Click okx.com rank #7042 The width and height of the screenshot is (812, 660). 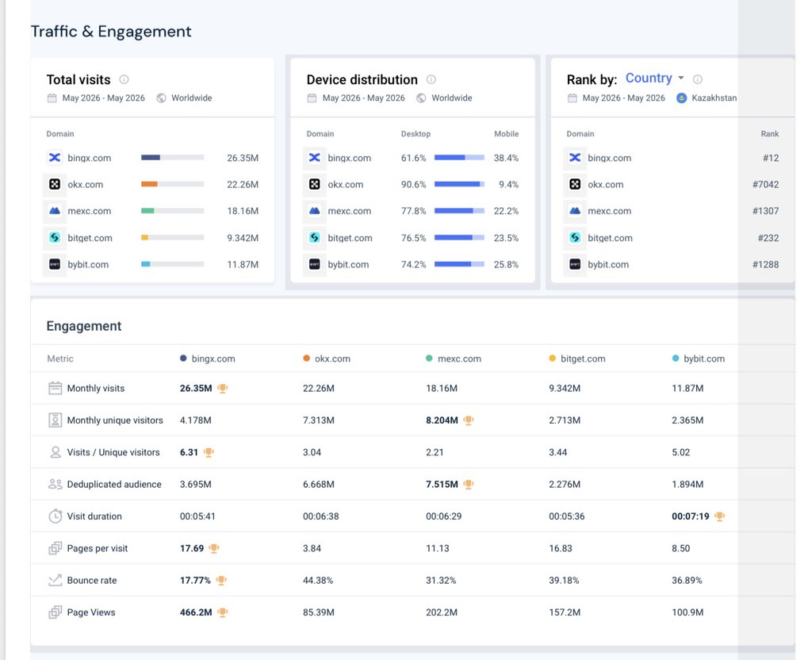(765, 184)
